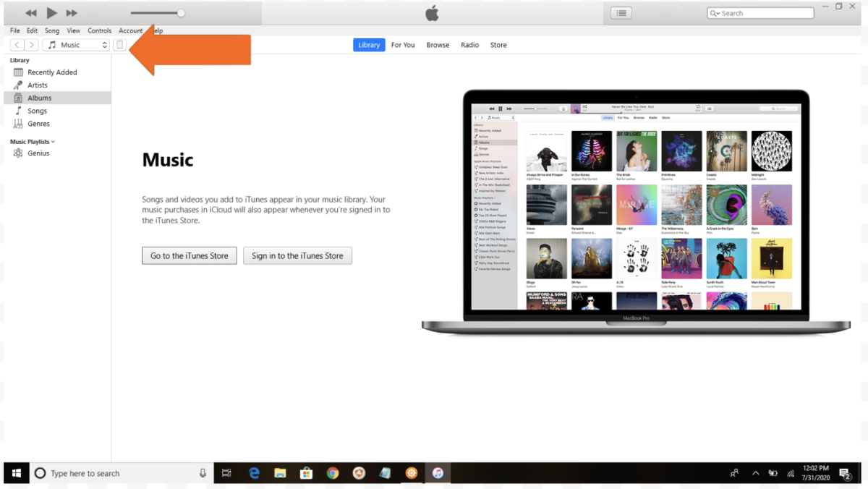
Task: Click the Play button in playback controls
Action: click(51, 13)
